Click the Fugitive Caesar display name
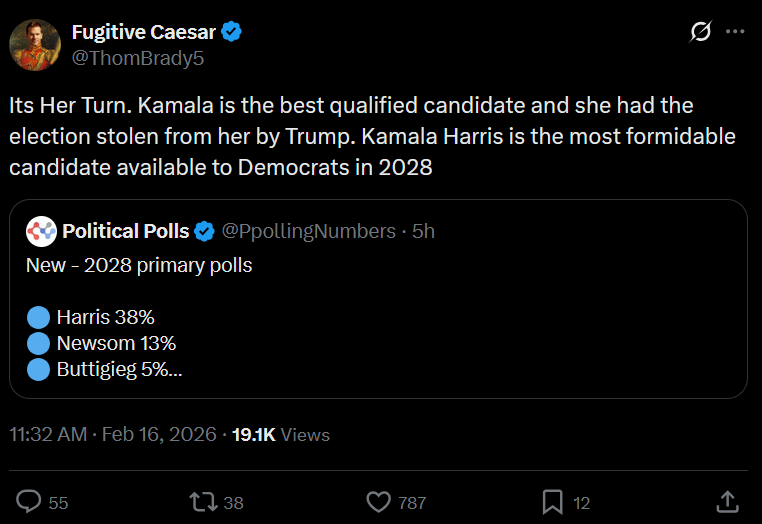Viewport: 762px width, 524px height. pyautogui.click(x=143, y=32)
